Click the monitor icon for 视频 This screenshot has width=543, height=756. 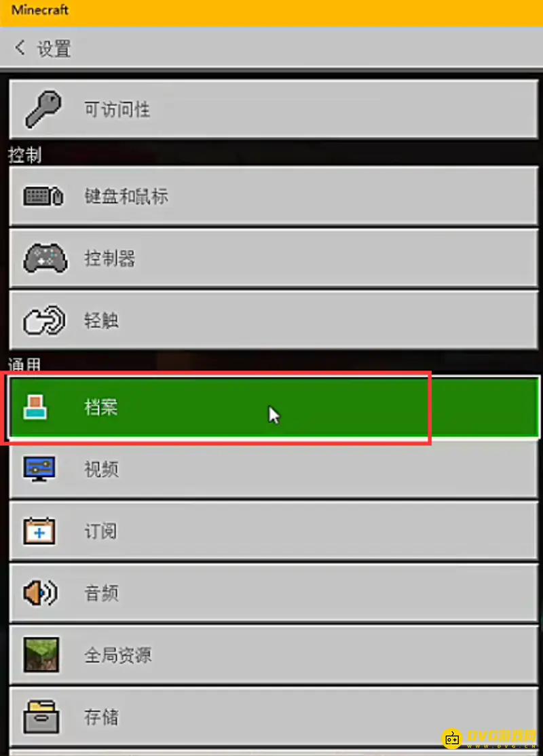click(39, 469)
